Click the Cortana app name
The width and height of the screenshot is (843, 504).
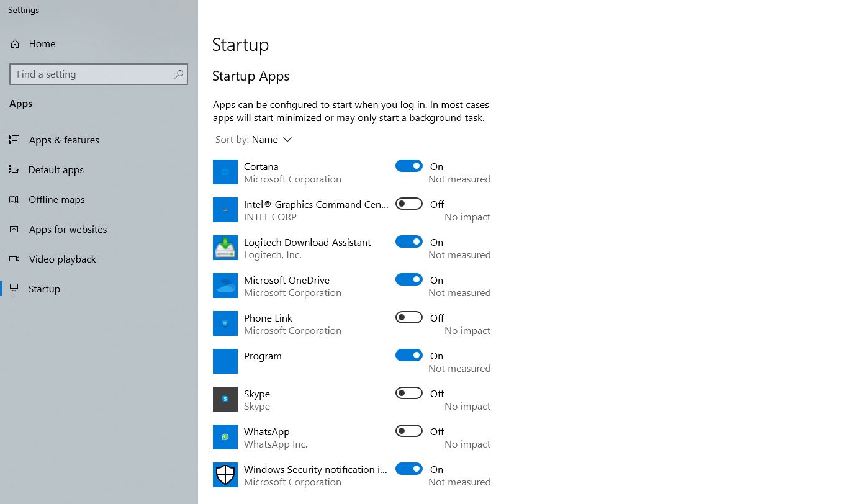pyautogui.click(x=261, y=166)
